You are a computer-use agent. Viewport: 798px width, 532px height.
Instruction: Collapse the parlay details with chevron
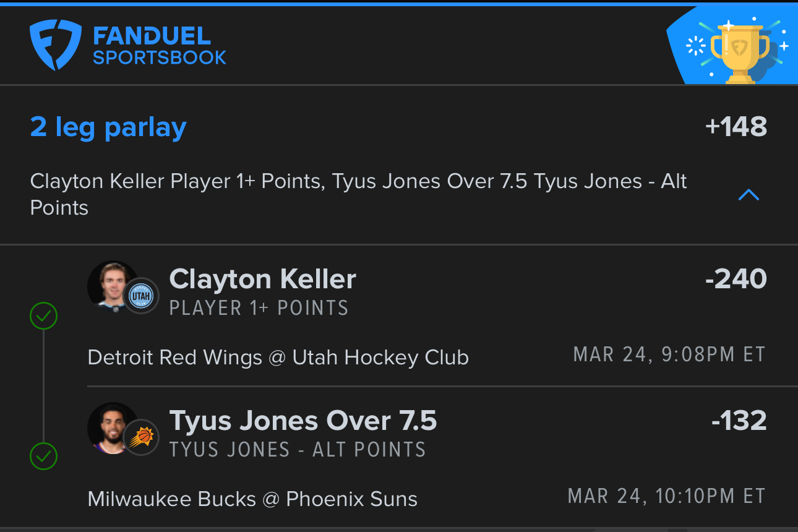tap(749, 195)
